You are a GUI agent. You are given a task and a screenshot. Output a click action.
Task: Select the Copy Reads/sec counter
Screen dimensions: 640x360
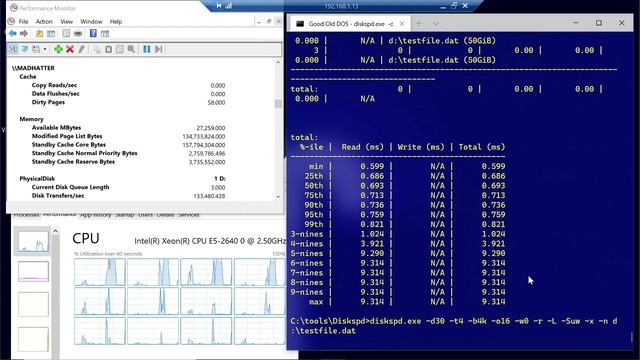54,85
